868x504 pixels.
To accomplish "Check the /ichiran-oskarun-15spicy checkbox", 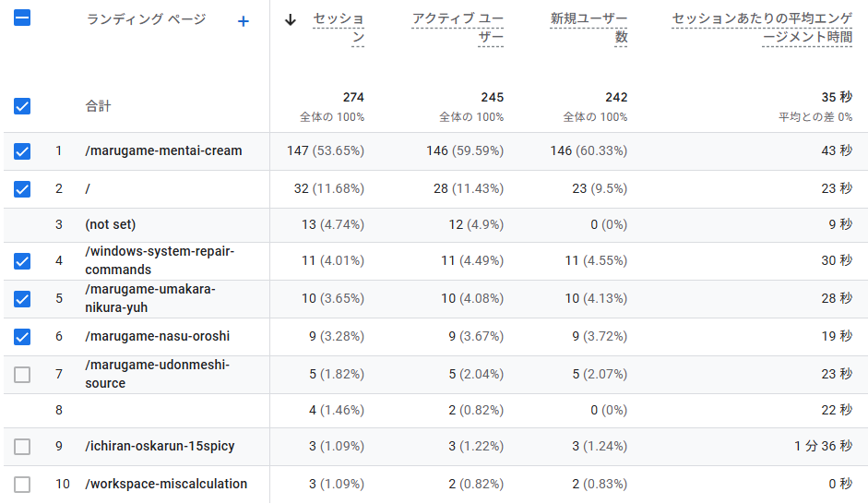I will click(22, 447).
